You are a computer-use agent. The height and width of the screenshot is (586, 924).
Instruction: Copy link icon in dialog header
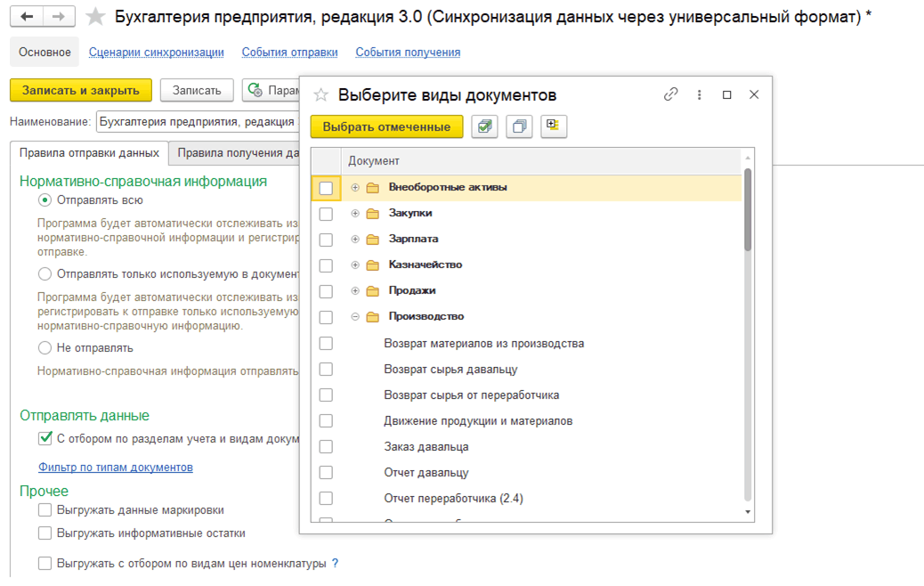670,94
